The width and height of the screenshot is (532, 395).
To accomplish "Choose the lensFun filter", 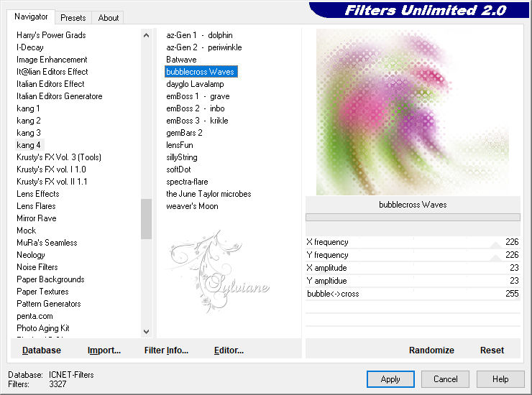I will click(x=180, y=145).
